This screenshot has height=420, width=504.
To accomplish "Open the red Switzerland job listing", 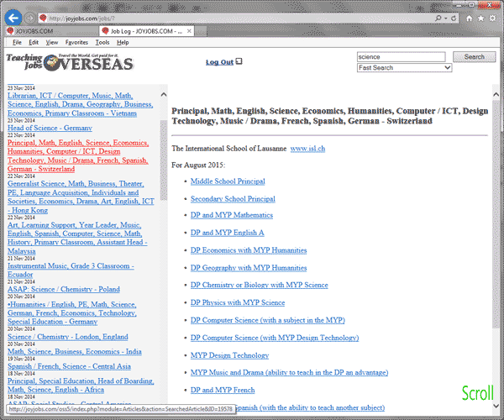I will (78, 156).
